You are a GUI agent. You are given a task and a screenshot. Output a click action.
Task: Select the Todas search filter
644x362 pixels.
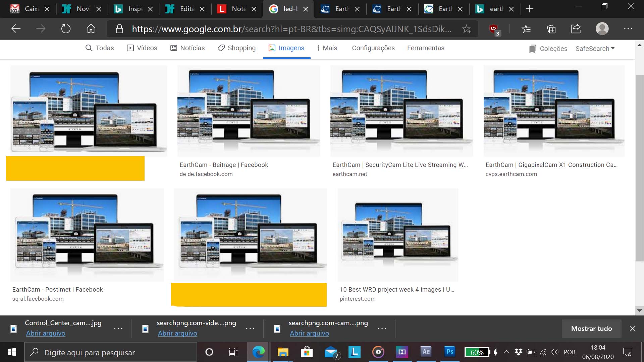[x=100, y=48]
